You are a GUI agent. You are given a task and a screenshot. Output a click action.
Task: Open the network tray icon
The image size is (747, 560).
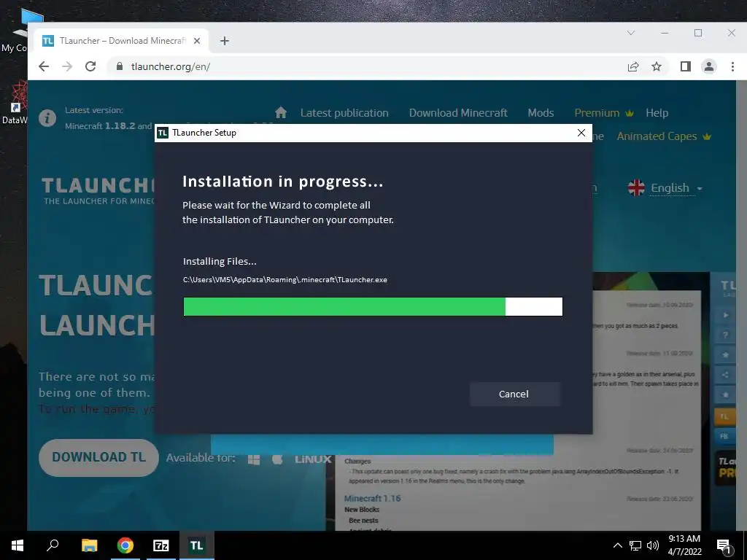click(635, 545)
